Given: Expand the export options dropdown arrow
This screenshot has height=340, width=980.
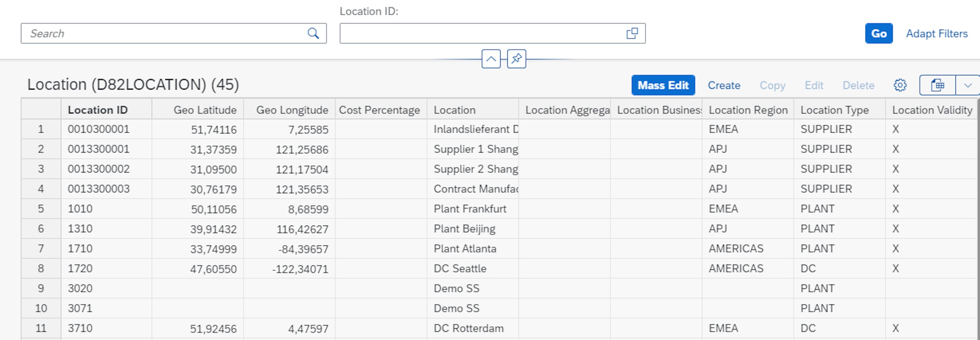Looking at the screenshot, I should point(968,85).
